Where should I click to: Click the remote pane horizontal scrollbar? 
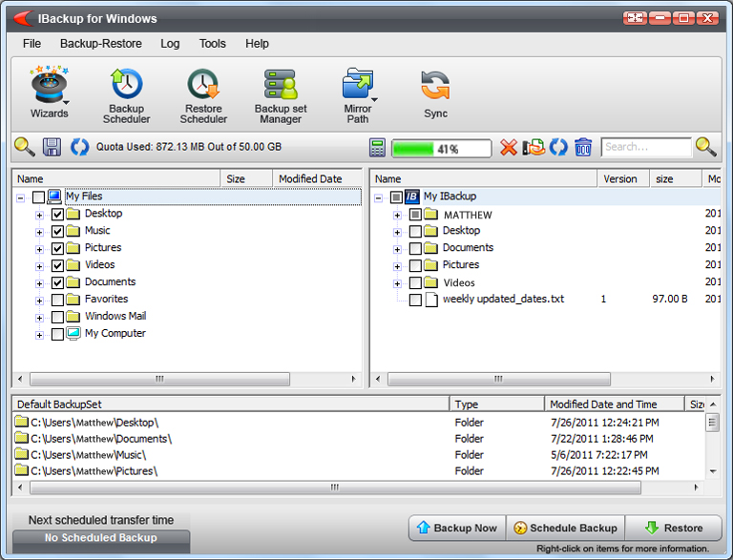(x=499, y=379)
